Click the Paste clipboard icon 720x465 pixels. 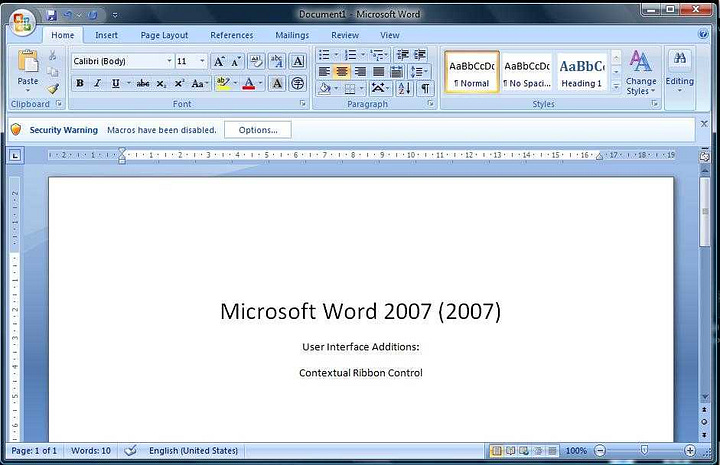pos(28,62)
